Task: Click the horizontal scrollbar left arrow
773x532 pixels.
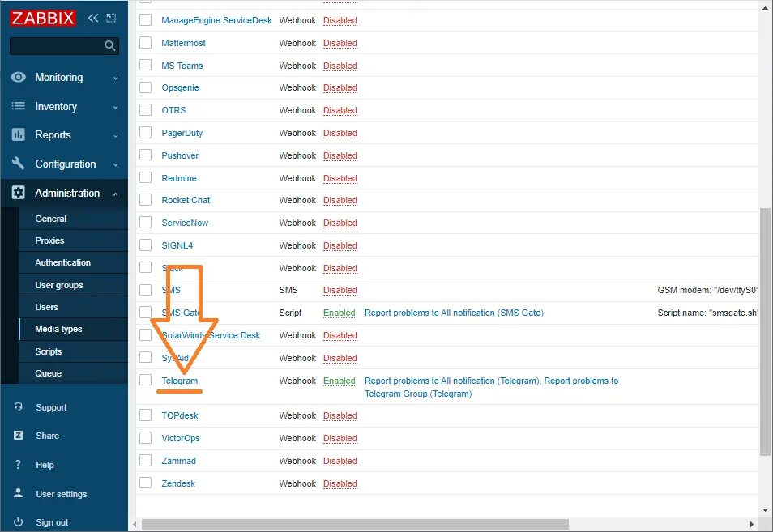Action: tap(135, 524)
